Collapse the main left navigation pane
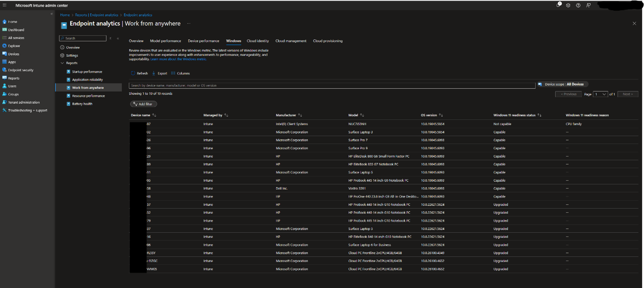The image size is (644, 288). tap(52, 14)
